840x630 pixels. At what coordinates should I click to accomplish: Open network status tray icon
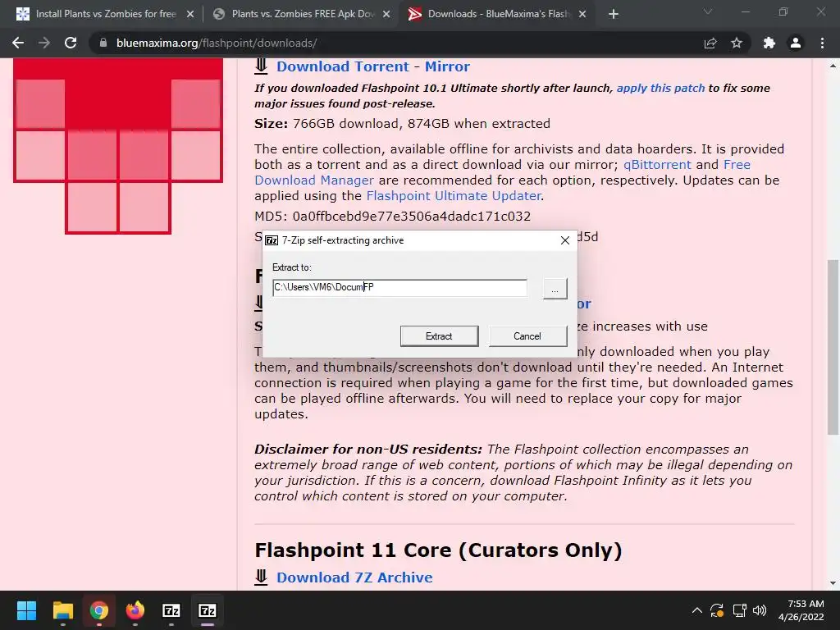[x=739, y=610]
